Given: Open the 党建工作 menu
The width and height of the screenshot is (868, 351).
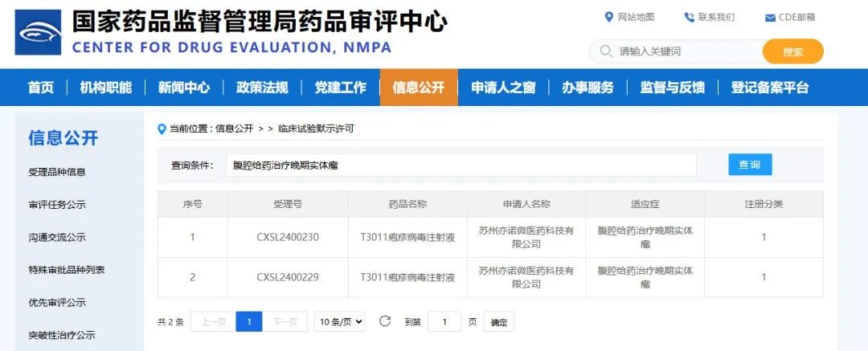Looking at the screenshot, I should [341, 88].
